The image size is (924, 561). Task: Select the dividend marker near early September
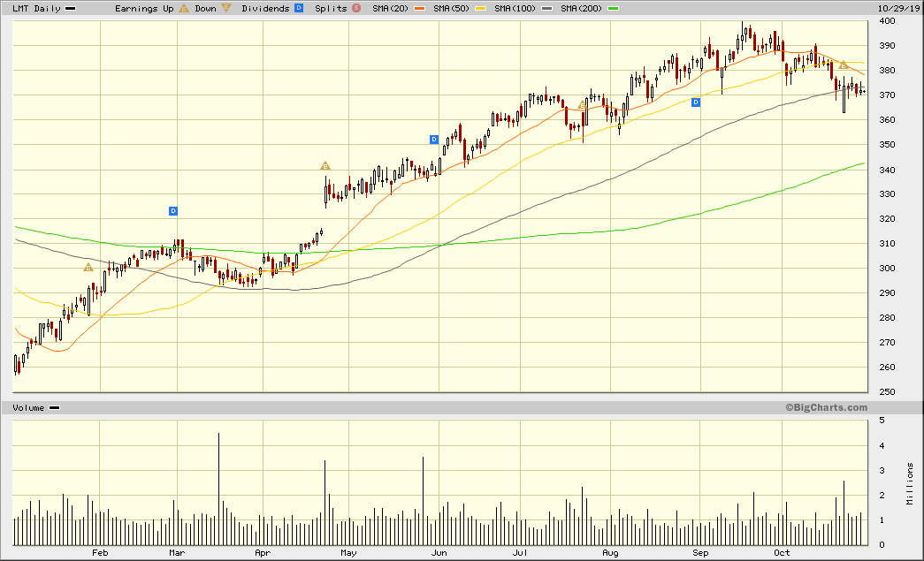pyautogui.click(x=696, y=102)
